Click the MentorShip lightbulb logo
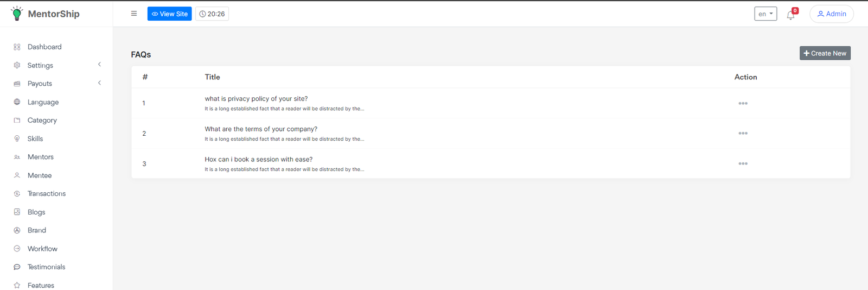The width and height of the screenshot is (868, 290). (x=17, y=14)
